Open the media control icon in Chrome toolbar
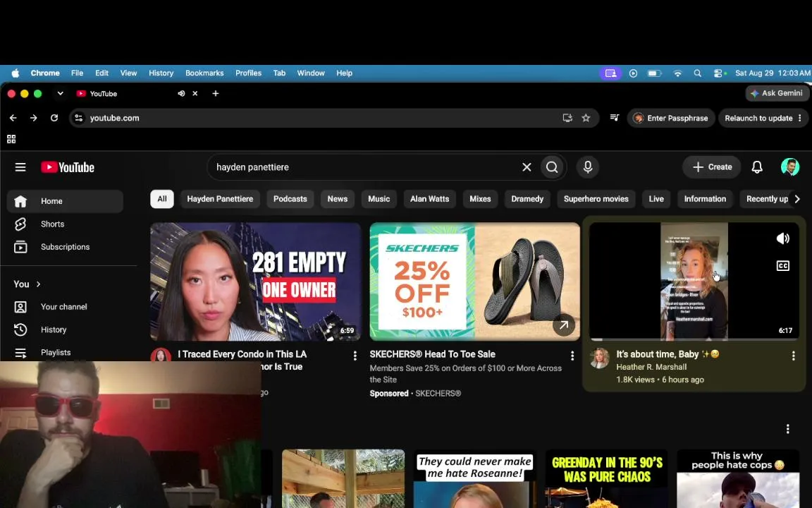This screenshot has width=812, height=508. 614,119
